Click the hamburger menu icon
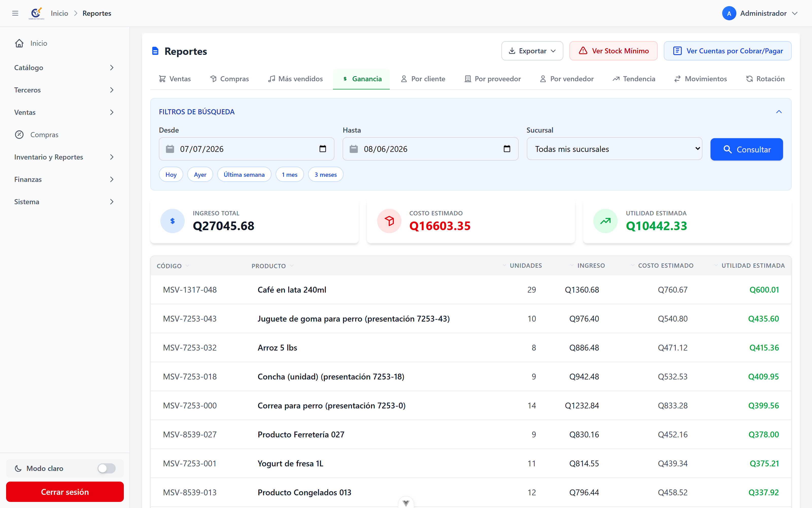 15,13
